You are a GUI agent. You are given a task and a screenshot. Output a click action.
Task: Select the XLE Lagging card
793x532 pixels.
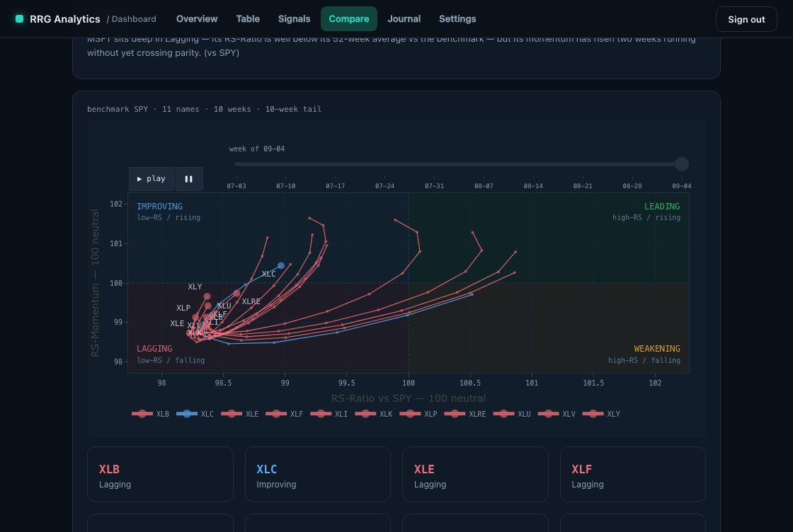point(475,474)
